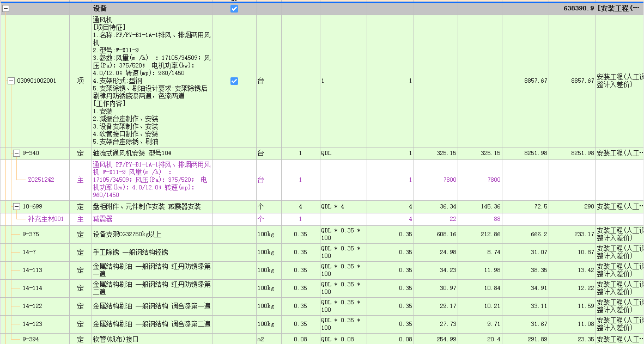Screen dimensions: 644x344
Task: Select code cell 10-699
Action: 32,206
